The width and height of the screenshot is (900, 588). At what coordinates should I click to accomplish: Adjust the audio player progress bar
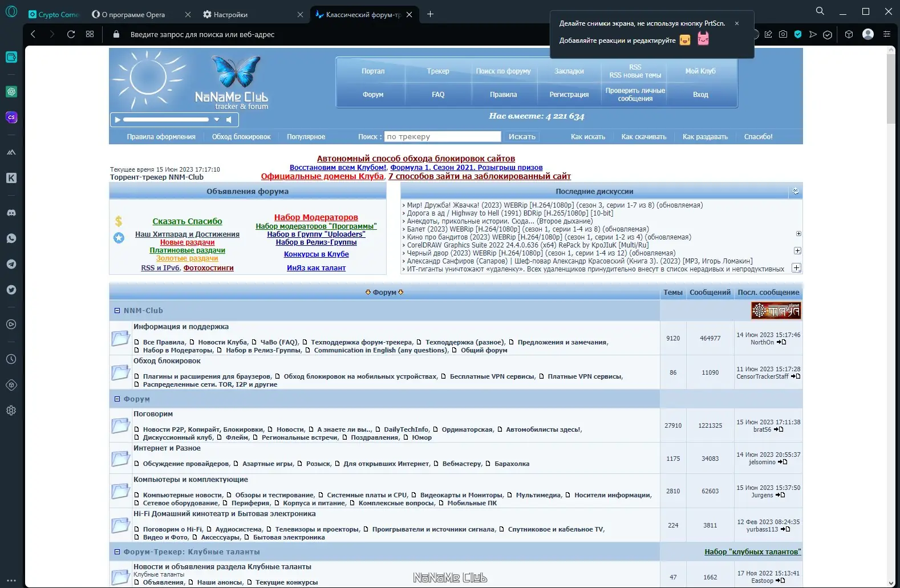click(x=166, y=120)
